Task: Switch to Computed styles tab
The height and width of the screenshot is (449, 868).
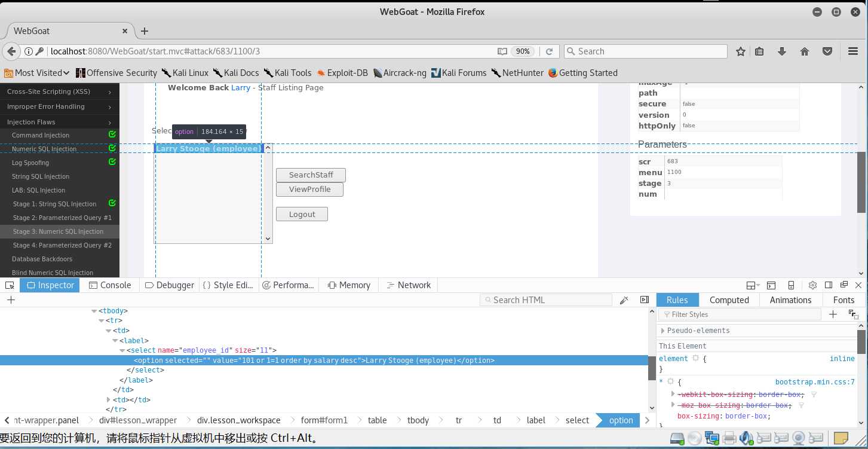Action: coord(729,300)
